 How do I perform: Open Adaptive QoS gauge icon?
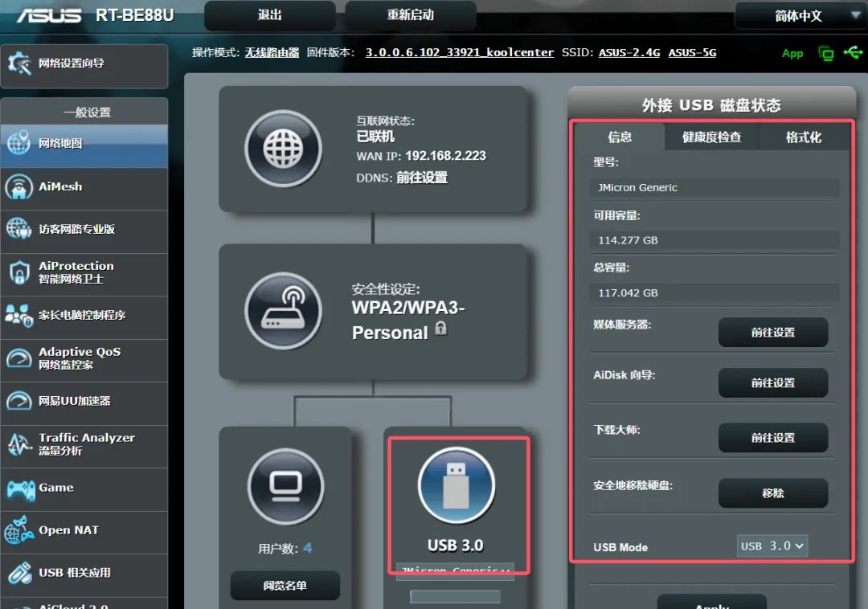pos(18,358)
